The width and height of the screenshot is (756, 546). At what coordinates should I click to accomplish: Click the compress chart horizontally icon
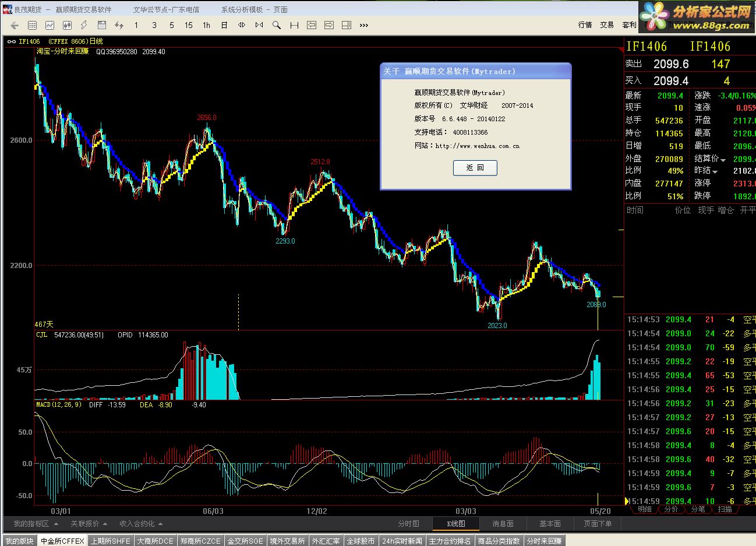tap(259, 25)
